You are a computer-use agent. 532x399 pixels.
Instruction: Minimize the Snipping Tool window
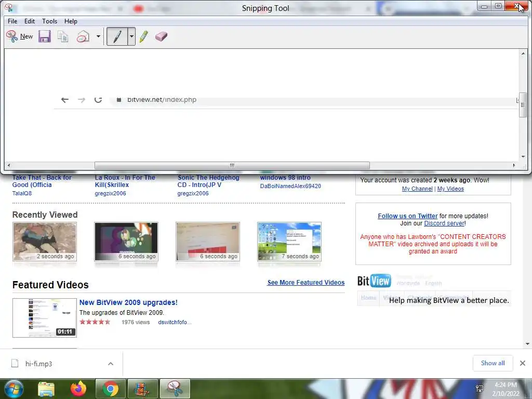(484, 6)
